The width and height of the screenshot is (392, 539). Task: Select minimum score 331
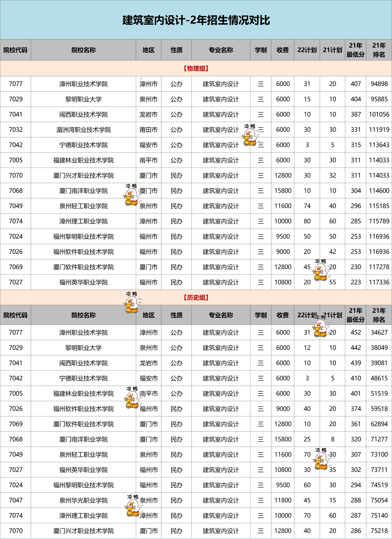pos(356,130)
